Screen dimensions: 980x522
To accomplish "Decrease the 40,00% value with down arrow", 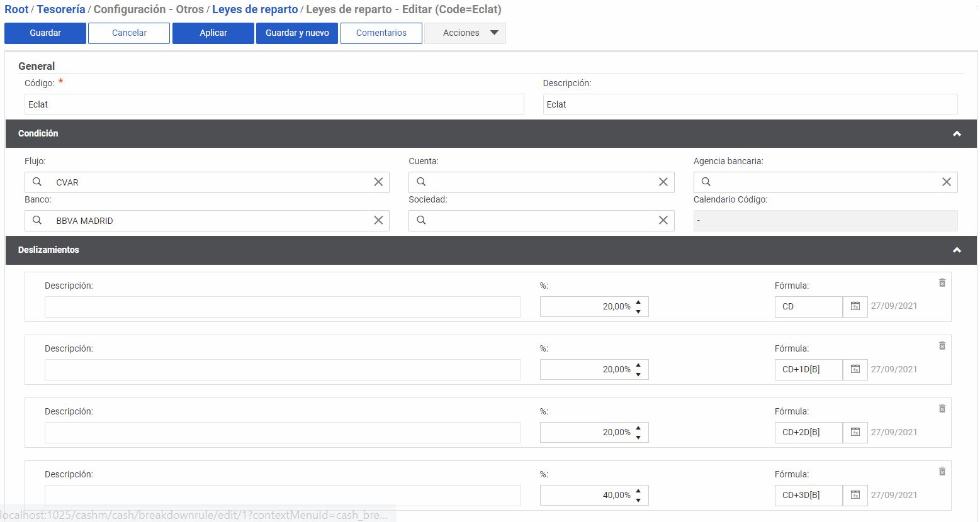I will 638,499.
